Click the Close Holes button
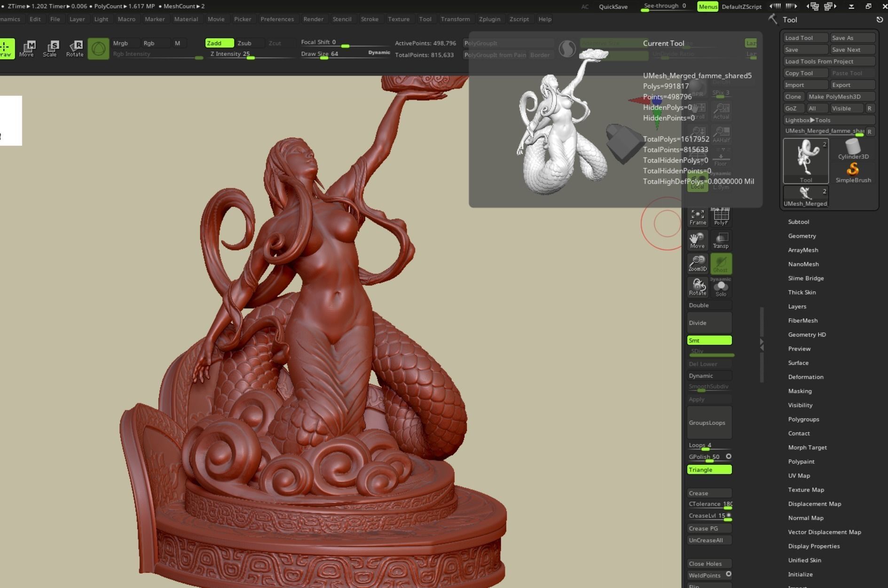 point(709,564)
